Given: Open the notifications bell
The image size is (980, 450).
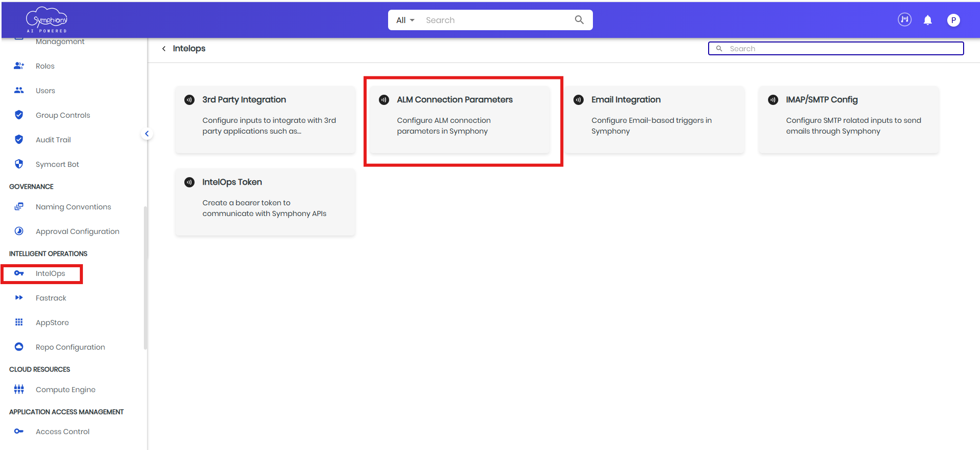Looking at the screenshot, I should [927, 20].
